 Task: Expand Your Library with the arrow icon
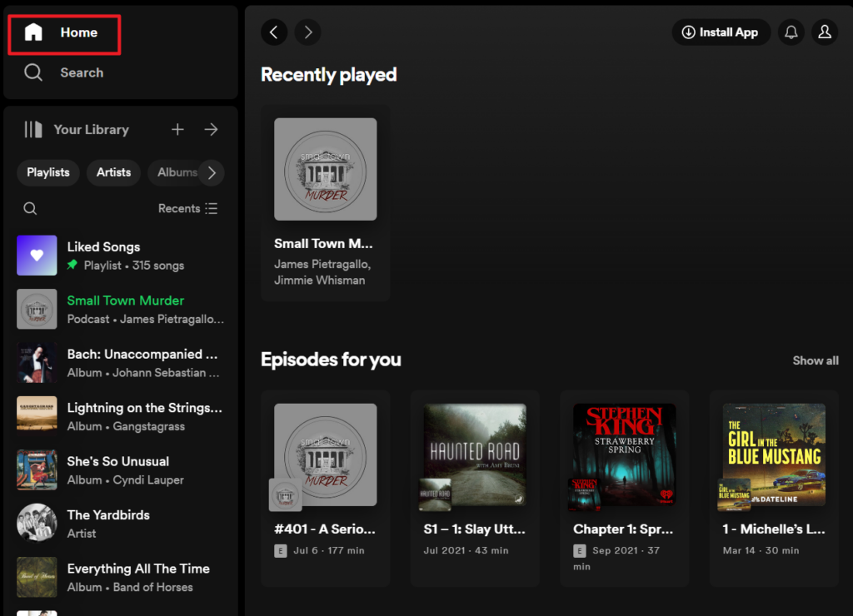[x=211, y=129]
